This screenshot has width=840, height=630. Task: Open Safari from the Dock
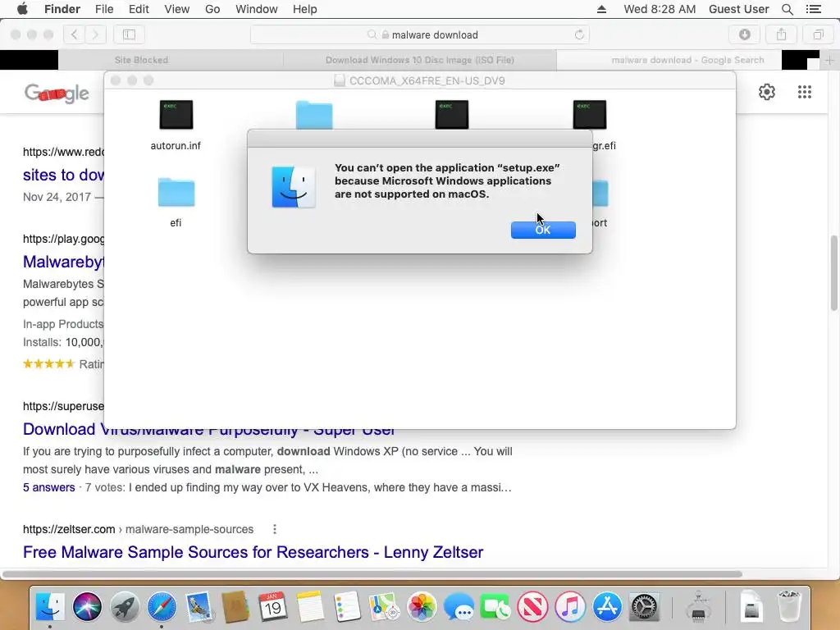[x=162, y=607]
